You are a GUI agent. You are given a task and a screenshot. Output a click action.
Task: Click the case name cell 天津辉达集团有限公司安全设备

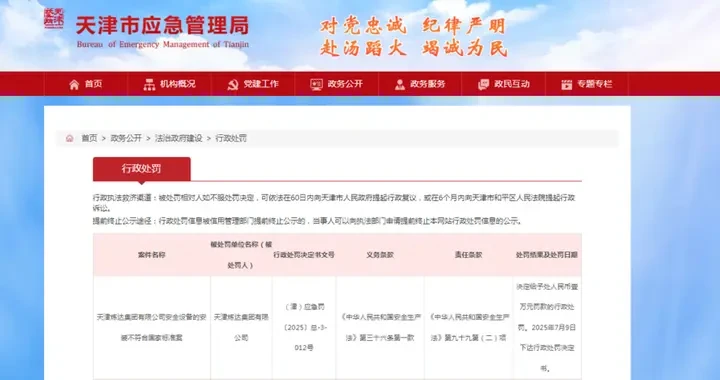[x=152, y=327]
